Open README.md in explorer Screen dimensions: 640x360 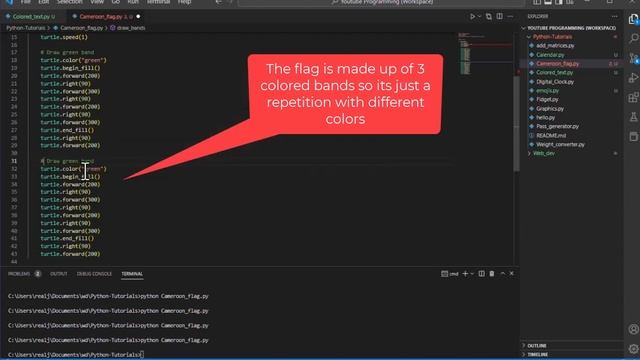click(551, 136)
